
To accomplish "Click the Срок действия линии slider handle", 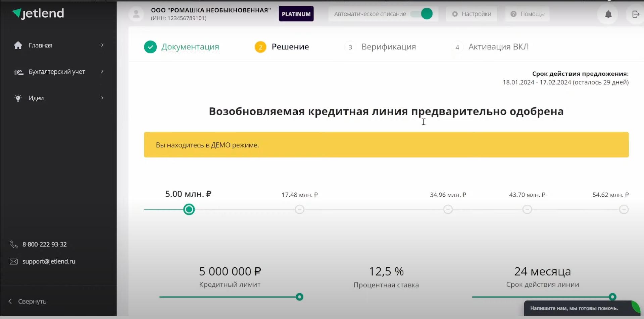I will 612,297.
